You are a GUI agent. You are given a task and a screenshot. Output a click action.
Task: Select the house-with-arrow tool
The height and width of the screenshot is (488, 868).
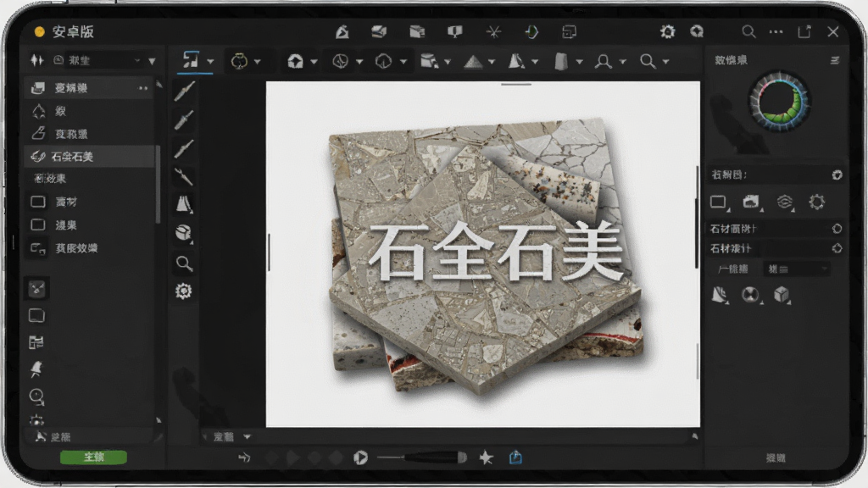[295, 61]
